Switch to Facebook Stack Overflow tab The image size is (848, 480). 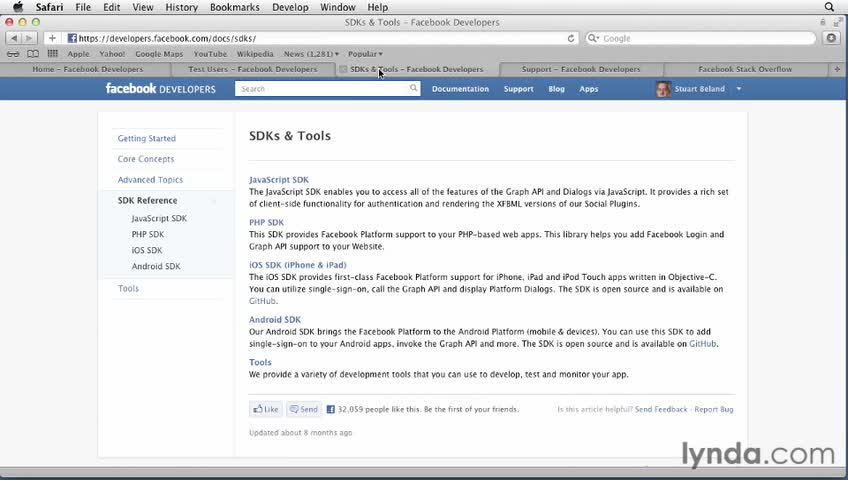pos(745,69)
